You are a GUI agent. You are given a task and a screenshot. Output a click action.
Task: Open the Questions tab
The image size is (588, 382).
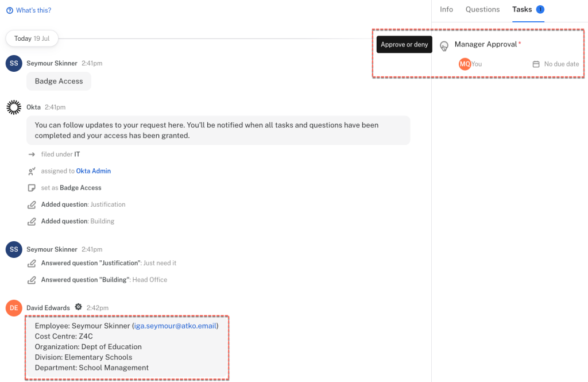point(482,10)
